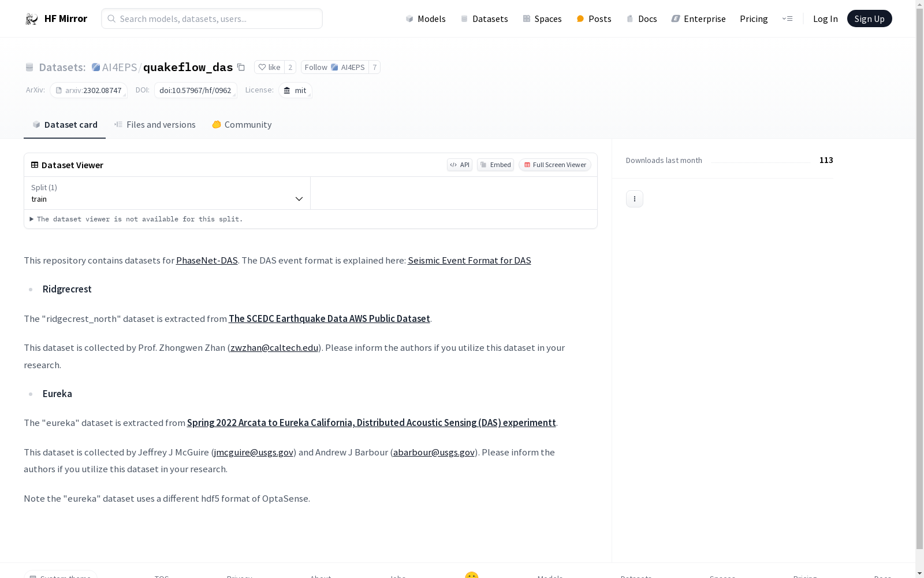Open the navigation overflow menu icon
The height and width of the screenshot is (578, 924).
coord(787,19)
